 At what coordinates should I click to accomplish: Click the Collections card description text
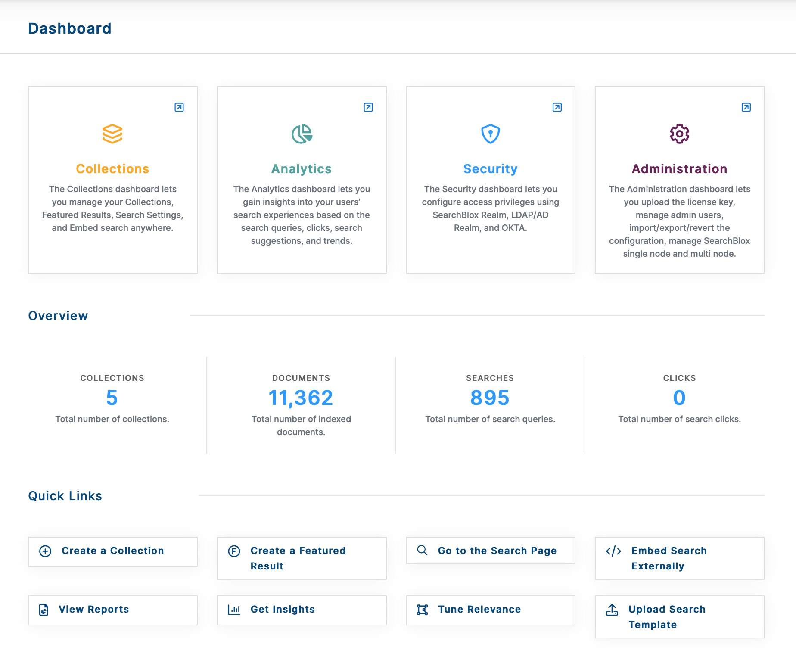coord(112,208)
